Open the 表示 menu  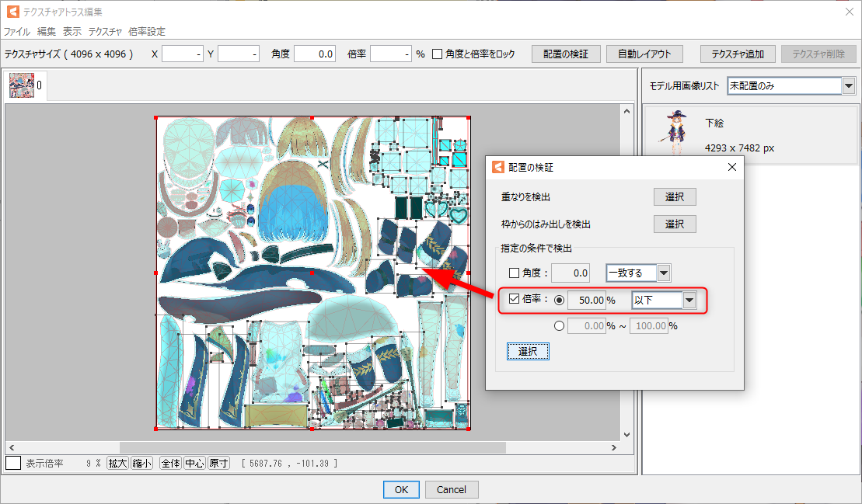pyautogui.click(x=72, y=31)
